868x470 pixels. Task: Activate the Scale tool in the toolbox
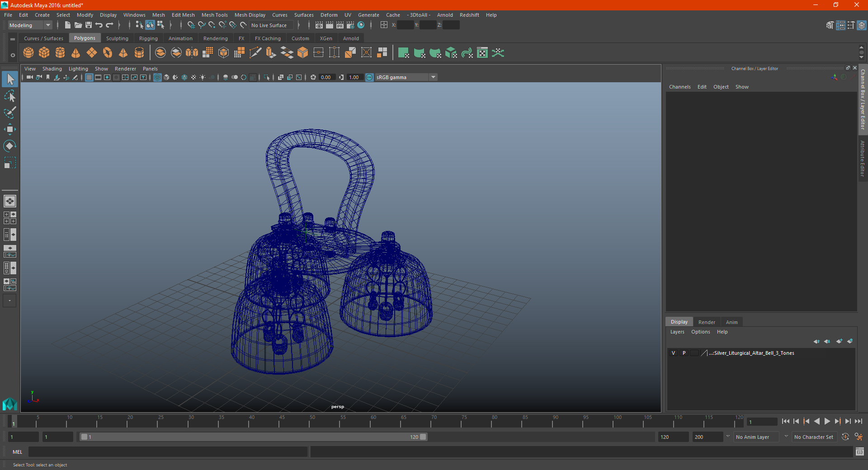pos(10,163)
